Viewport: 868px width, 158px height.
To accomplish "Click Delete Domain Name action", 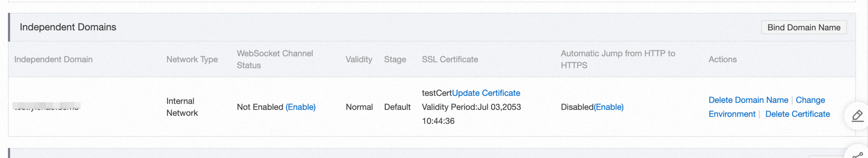I will click(748, 100).
